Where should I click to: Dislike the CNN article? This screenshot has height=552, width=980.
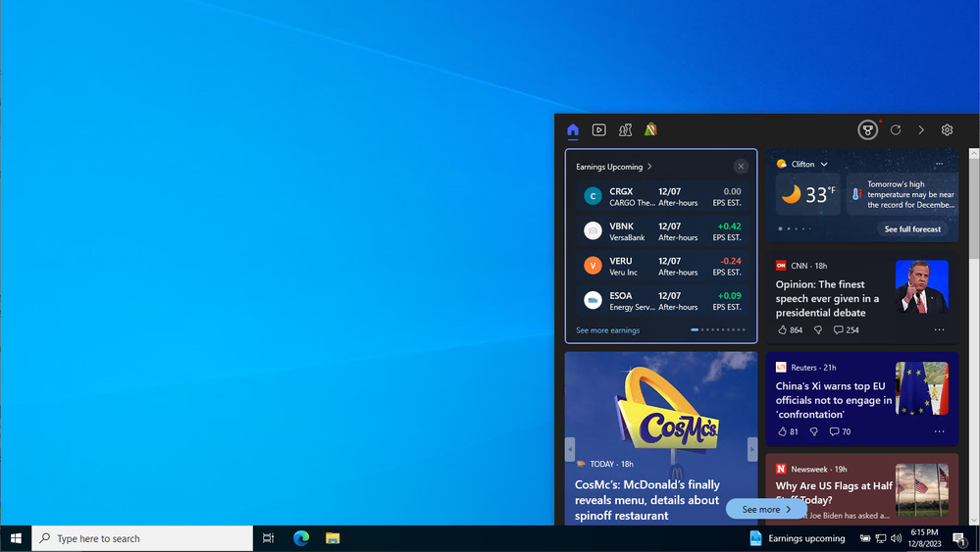click(x=818, y=329)
